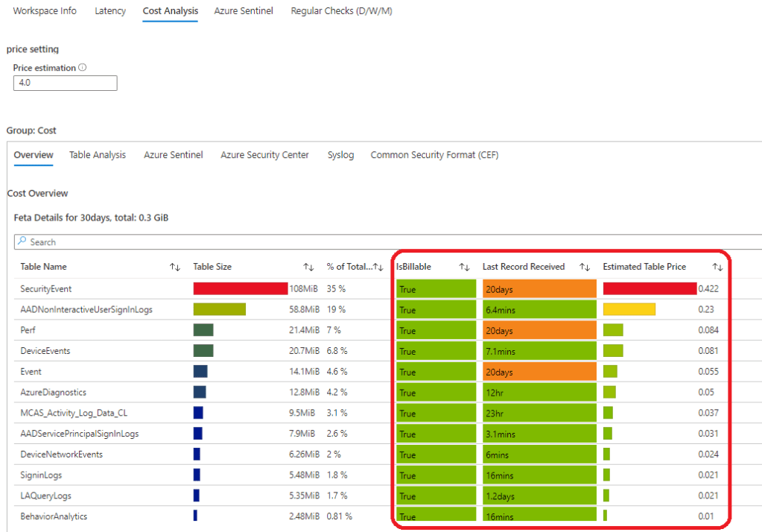762x532 pixels.
Task: Select the Table Analysis sub-tab
Action: point(98,155)
